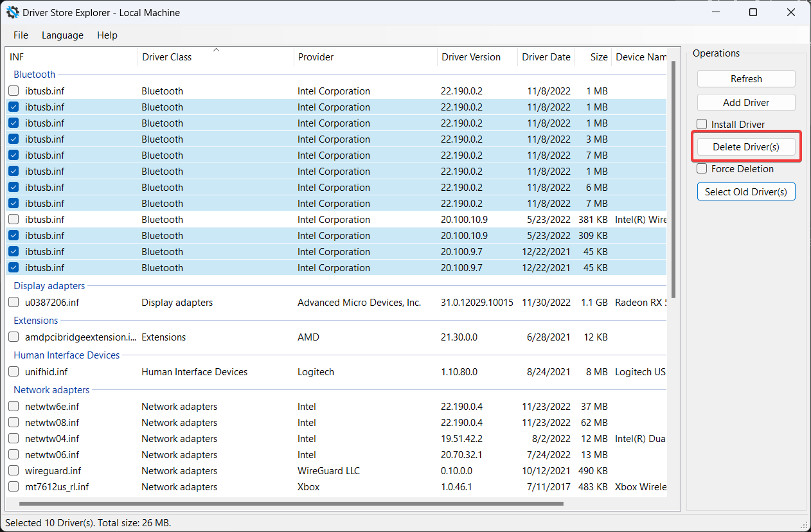Click Select Old Driver(s) button
Viewport: 811px width, 532px height.
746,192
